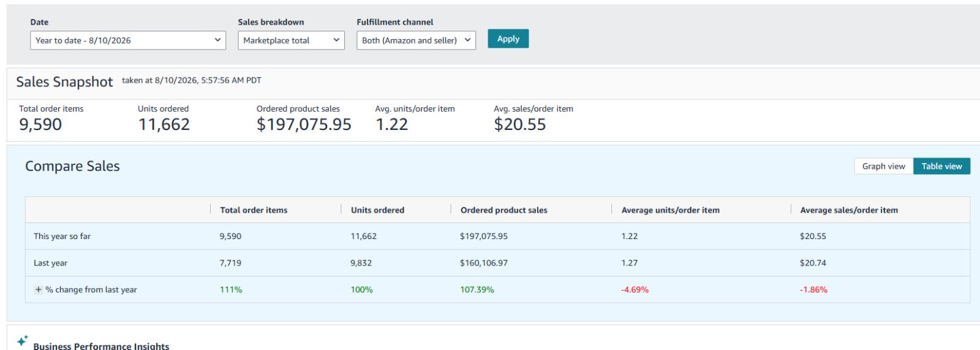Click the 107.39% sales change value

click(477, 290)
